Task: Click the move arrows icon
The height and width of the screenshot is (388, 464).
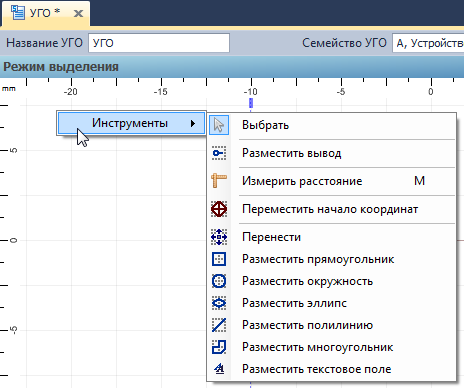Action: pos(219,237)
